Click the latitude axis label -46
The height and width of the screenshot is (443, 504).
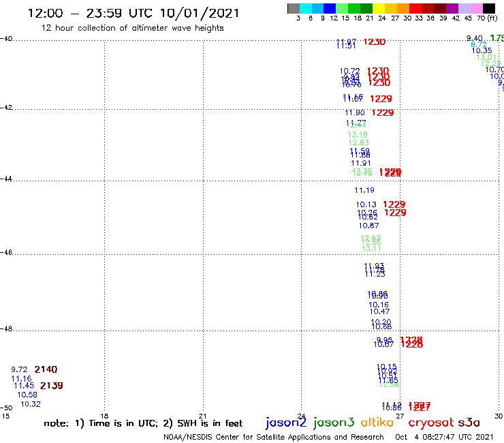click(6, 253)
